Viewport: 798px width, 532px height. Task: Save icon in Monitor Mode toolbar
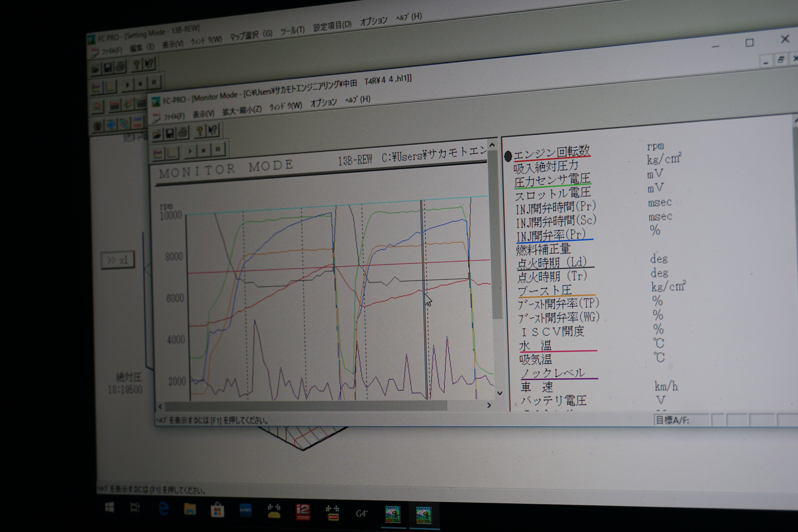(x=170, y=133)
